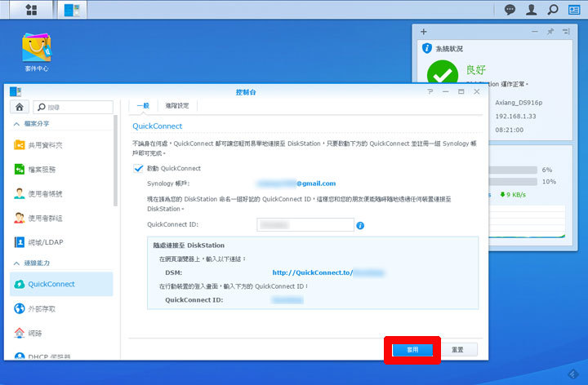Viewport: 588px width, 385px height.
Task: Open Domain/LDAP item in sidebar
Action: [x=61, y=242]
